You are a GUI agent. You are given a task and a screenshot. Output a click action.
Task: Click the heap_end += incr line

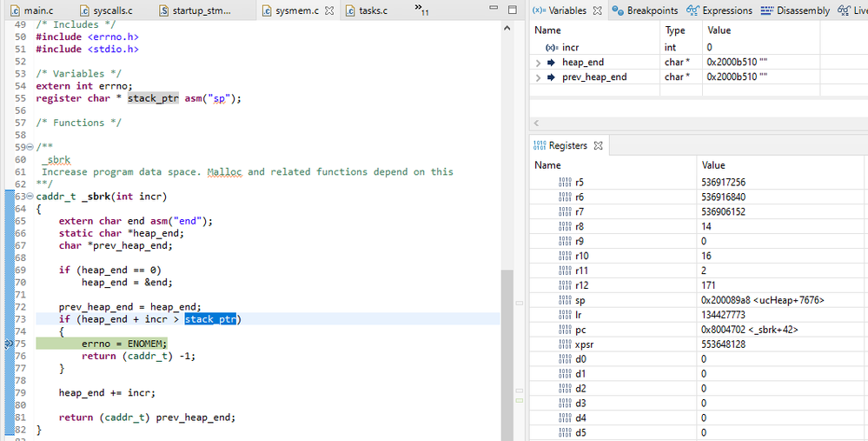(x=107, y=393)
